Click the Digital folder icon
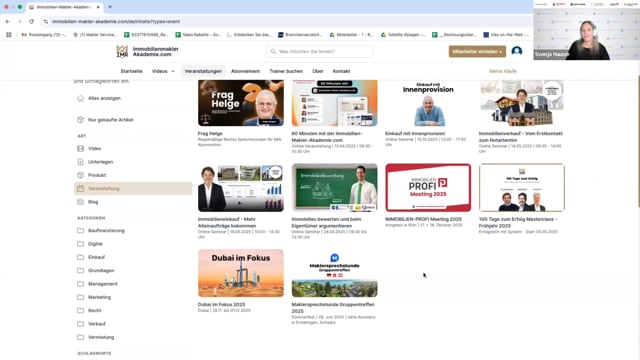 (80, 244)
